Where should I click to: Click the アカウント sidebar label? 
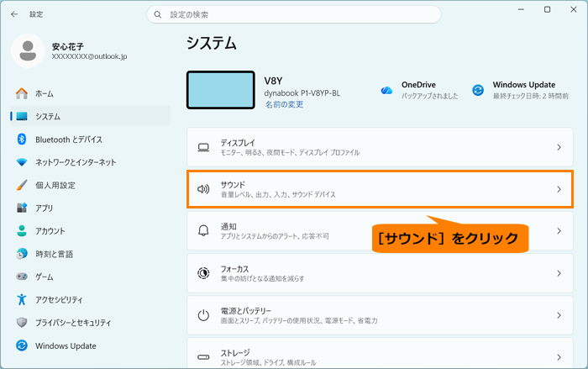(x=50, y=231)
